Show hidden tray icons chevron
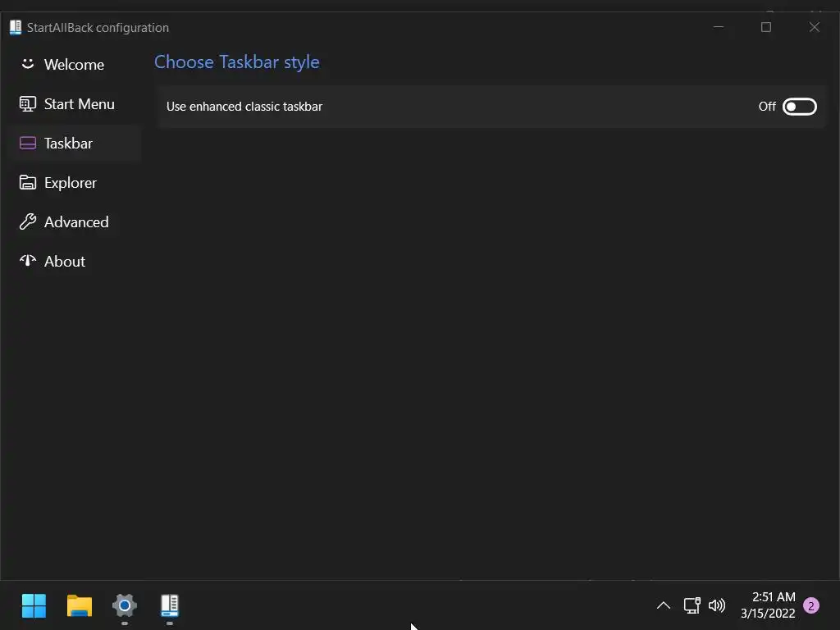The image size is (840, 630). [x=663, y=606]
